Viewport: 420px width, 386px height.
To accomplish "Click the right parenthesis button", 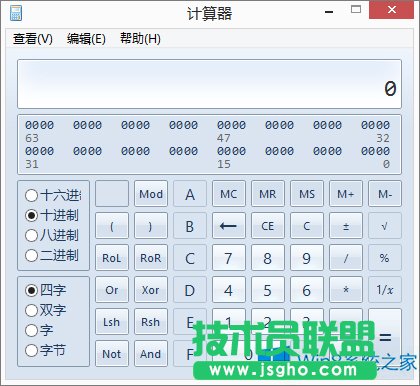I will coord(151,226).
